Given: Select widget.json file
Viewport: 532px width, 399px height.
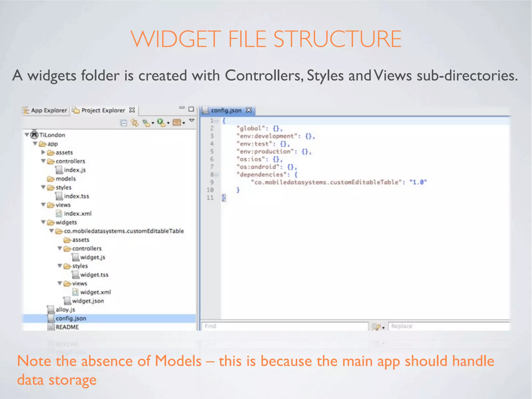Looking at the screenshot, I should [88, 301].
